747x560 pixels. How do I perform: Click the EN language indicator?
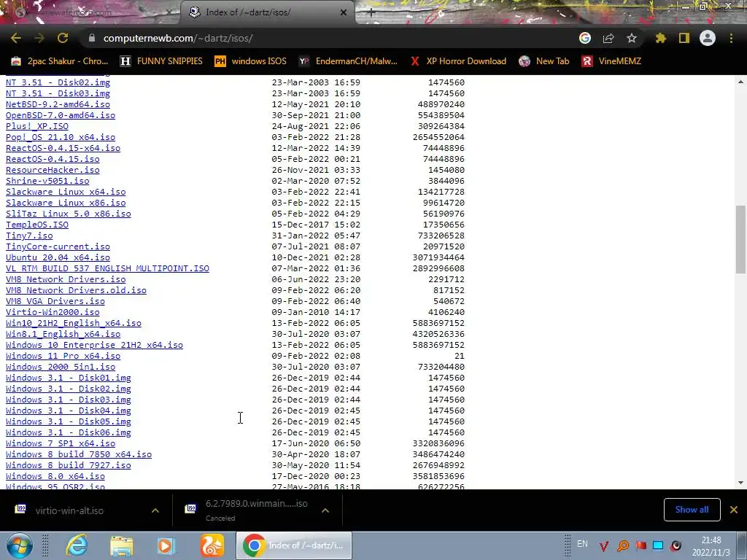coord(582,544)
